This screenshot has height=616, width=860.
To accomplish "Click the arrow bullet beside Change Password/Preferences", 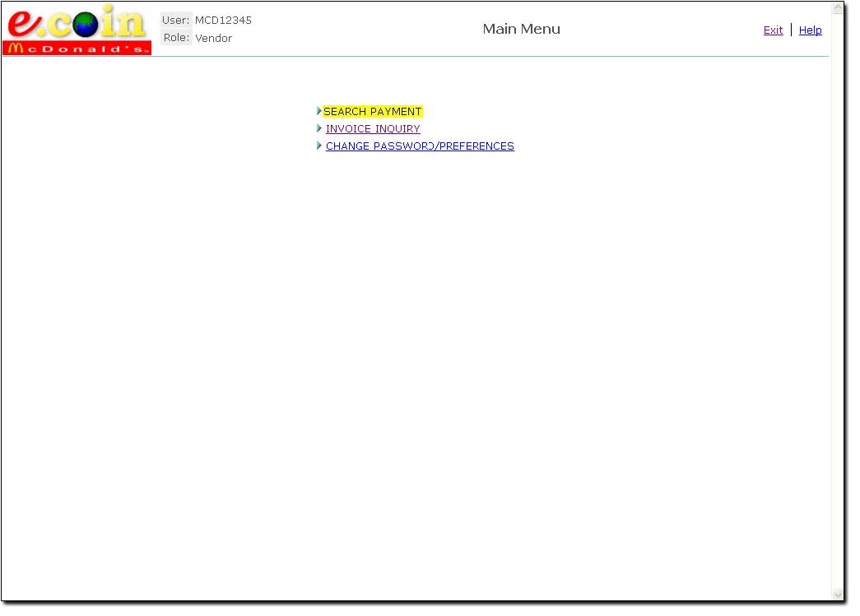I will click(x=318, y=146).
